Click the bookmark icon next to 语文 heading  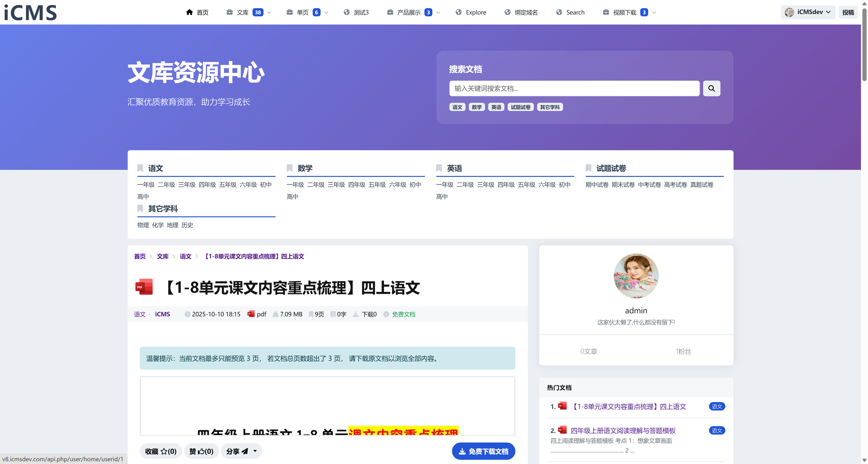point(140,168)
